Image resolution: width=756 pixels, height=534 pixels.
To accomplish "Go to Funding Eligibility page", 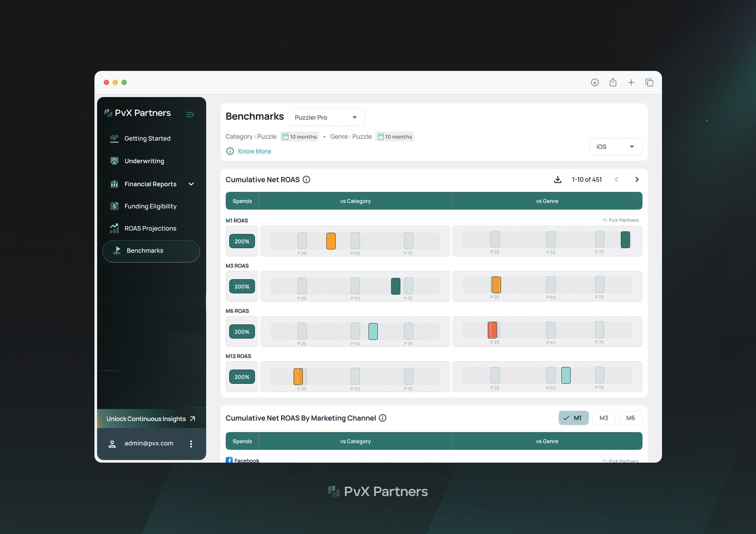I will 151,206.
